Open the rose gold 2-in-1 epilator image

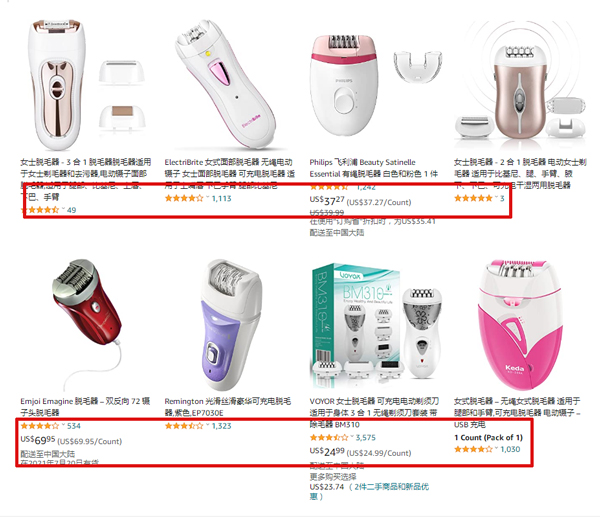click(x=520, y=85)
